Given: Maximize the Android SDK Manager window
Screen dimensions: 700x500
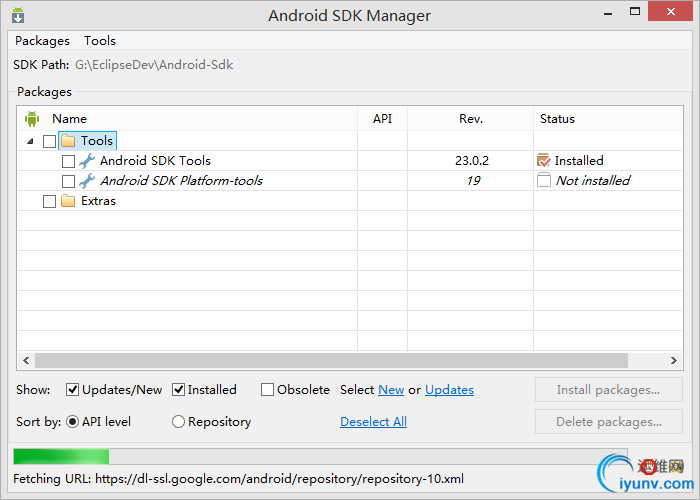Looking at the screenshot, I should (635, 12).
